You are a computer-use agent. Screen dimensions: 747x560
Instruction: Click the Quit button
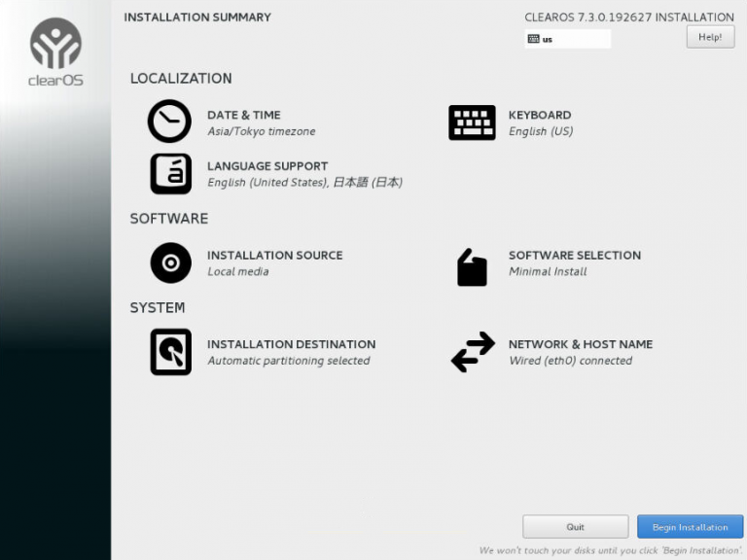pyautogui.click(x=575, y=527)
